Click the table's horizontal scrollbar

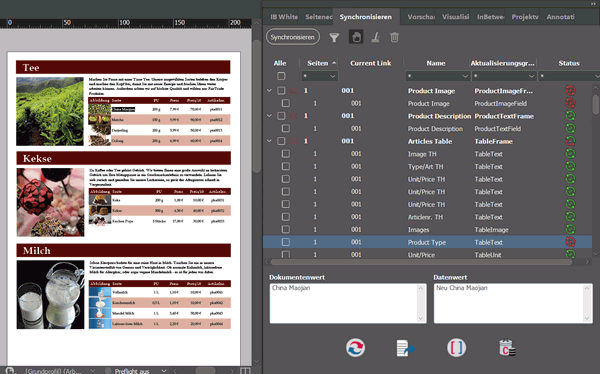pyautogui.click(x=421, y=262)
